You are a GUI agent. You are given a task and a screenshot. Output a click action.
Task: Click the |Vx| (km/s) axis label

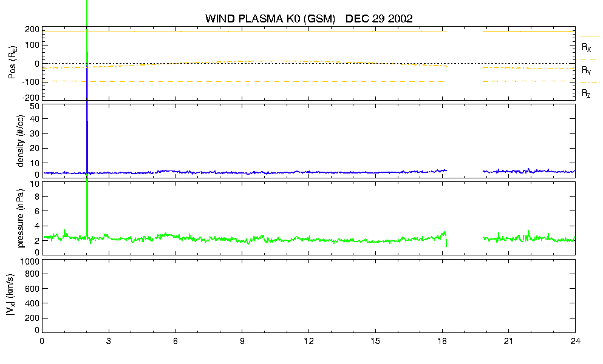point(12,295)
